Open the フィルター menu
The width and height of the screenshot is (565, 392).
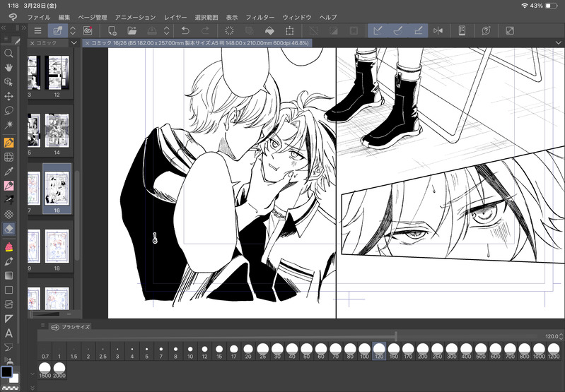click(x=260, y=17)
